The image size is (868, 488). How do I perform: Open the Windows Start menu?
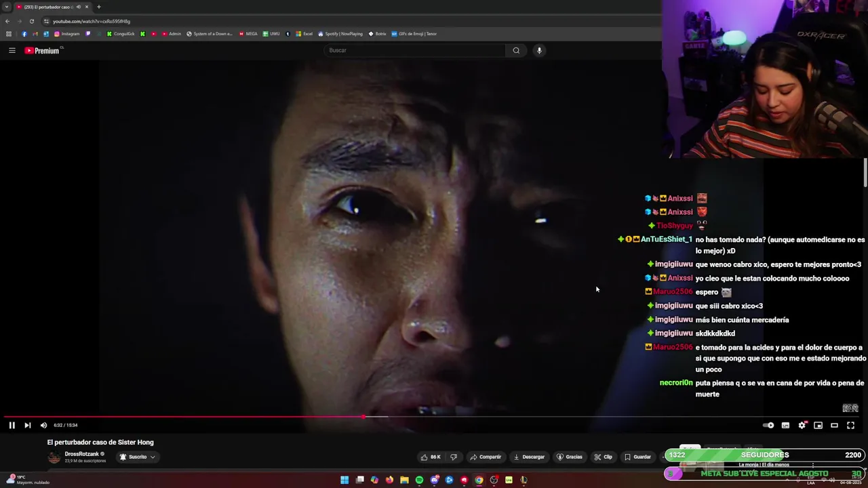coord(344,480)
